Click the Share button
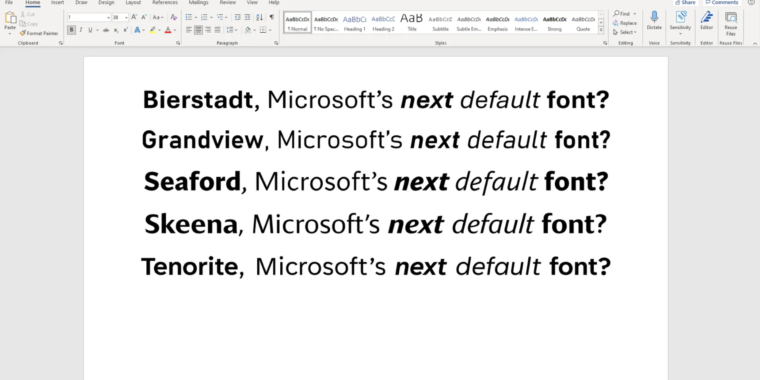 685,2
